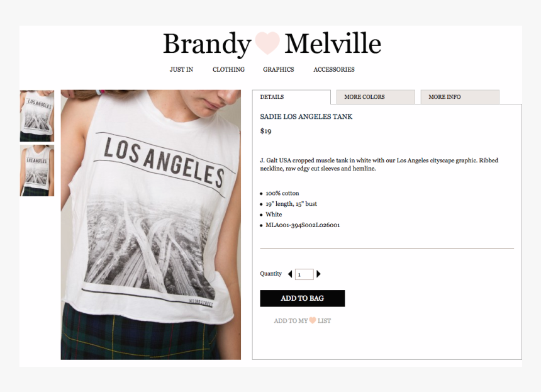Decrease quantity with the left arrow
The image size is (541, 392).
[290, 274]
